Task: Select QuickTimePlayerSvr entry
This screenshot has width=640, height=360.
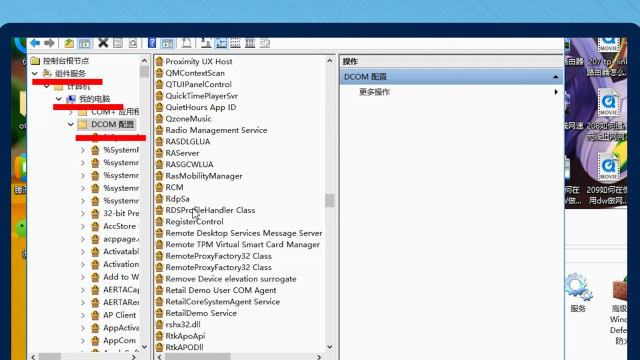Action: tap(202, 96)
